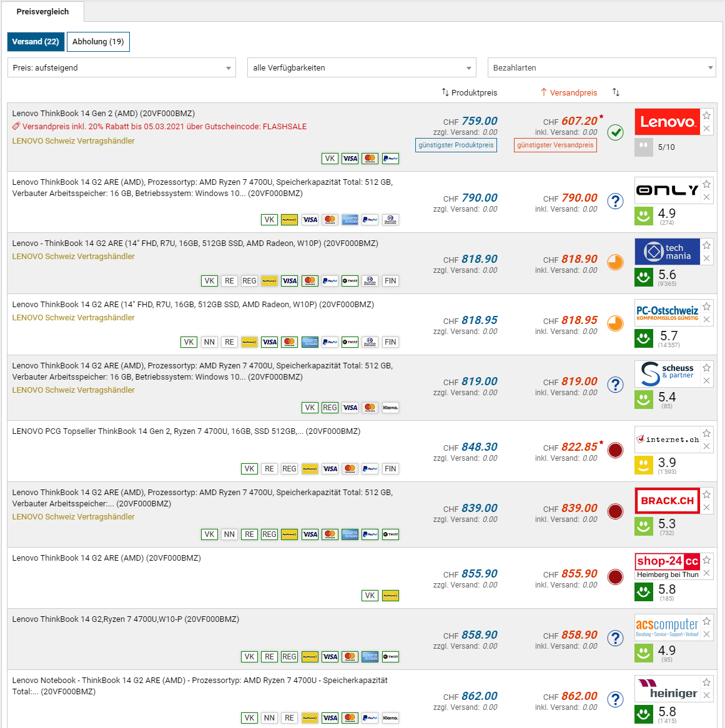Sort by Produktpreis column header
The image size is (725, 728).
point(470,92)
